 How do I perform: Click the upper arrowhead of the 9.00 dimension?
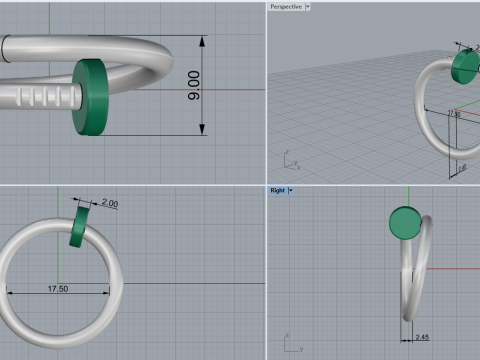click(202, 41)
